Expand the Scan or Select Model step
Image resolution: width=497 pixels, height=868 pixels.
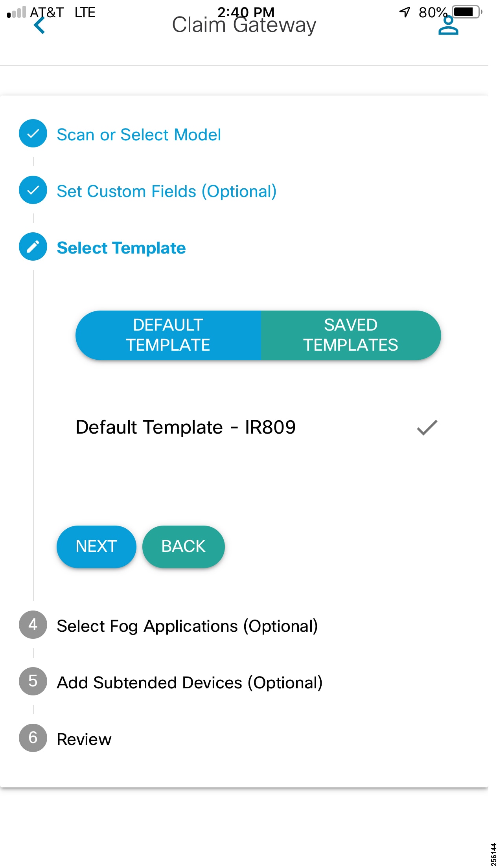click(139, 135)
